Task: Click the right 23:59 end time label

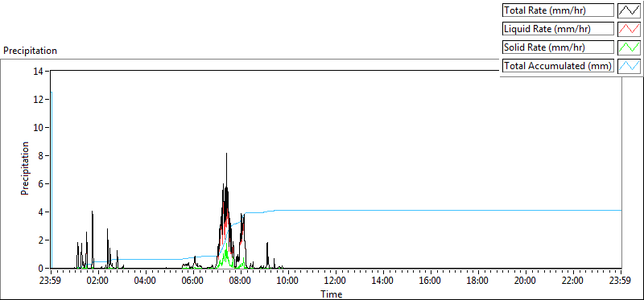Action: (621, 282)
